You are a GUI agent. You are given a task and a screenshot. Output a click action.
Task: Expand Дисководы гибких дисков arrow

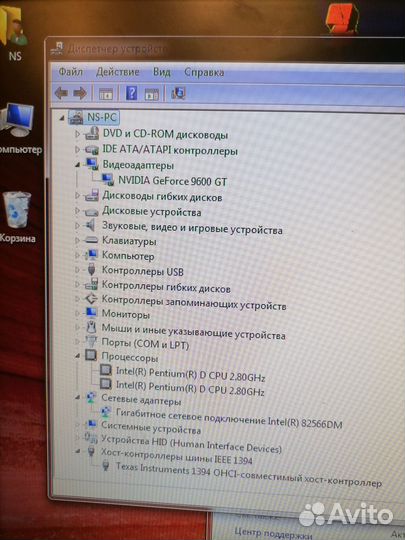coord(77,195)
